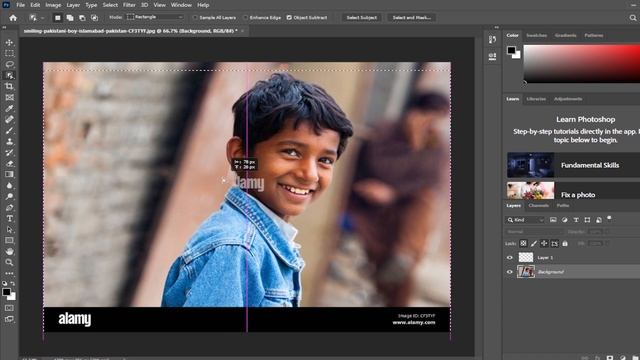Open Fundamental Skills tutorial
640x360 pixels.
pyautogui.click(x=573, y=165)
